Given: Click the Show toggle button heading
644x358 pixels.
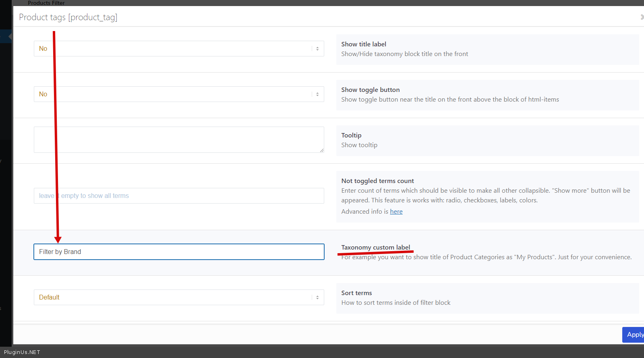Looking at the screenshot, I should coord(370,90).
